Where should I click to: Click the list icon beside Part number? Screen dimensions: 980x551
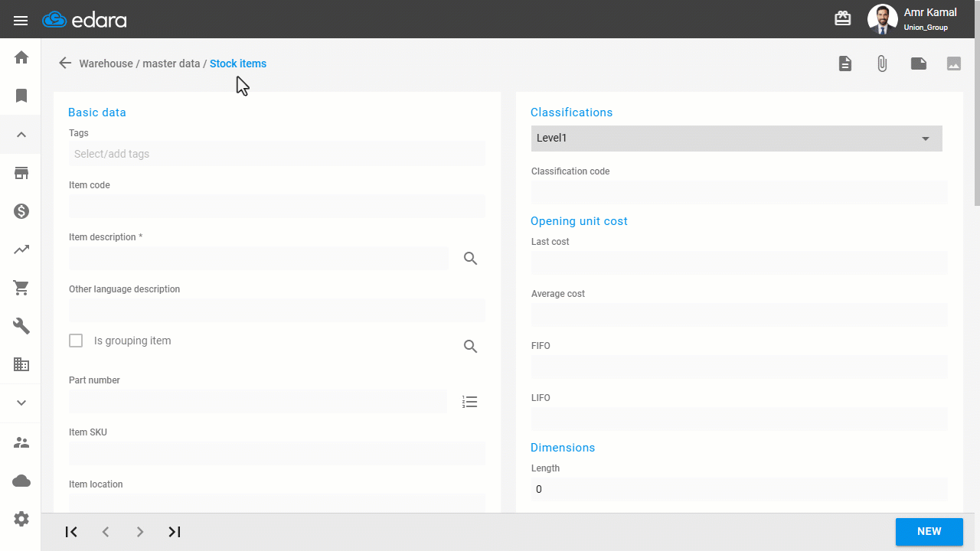point(470,402)
